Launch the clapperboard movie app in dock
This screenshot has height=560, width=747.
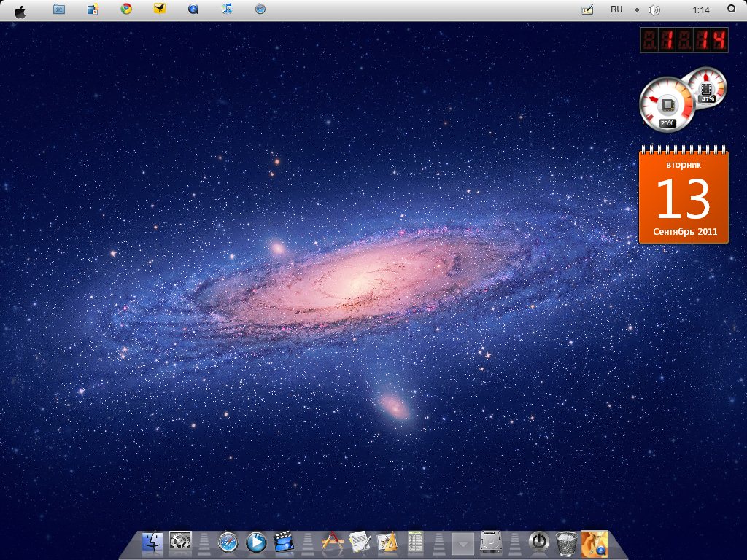(x=284, y=542)
